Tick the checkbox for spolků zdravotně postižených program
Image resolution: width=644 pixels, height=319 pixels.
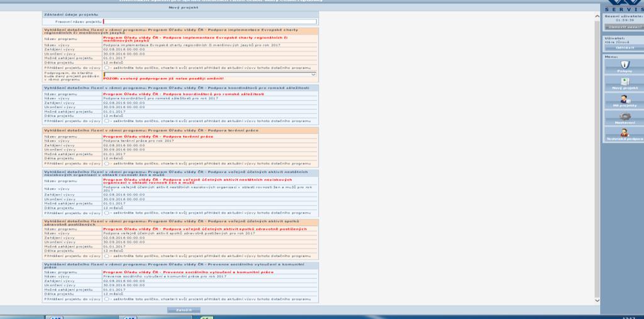[106, 255]
